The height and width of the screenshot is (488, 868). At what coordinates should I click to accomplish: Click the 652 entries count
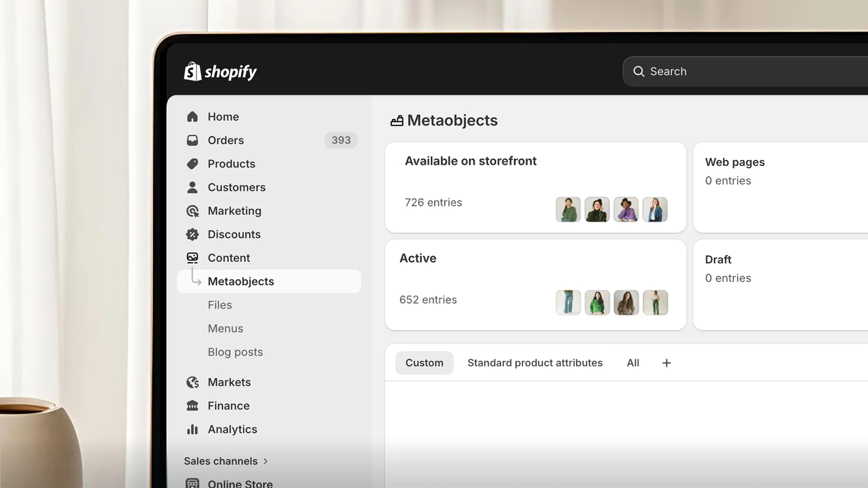click(428, 300)
